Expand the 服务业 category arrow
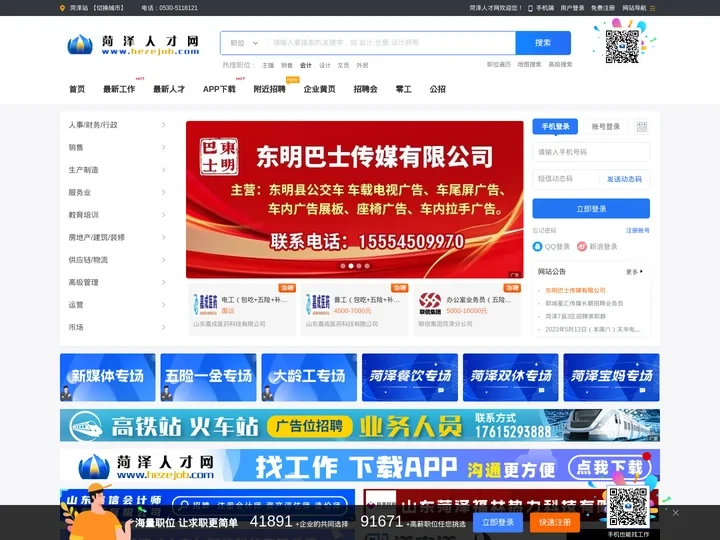The height and width of the screenshot is (540, 720). pos(163,192)
